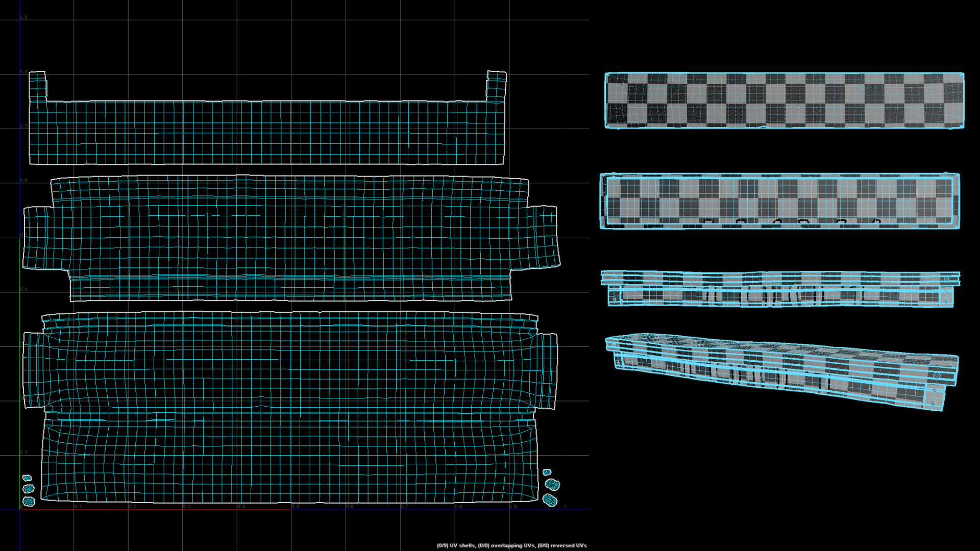Click the 'reversed UVs' status text
The height and width of the screenshot is (551, 980).
coord(568,545)
